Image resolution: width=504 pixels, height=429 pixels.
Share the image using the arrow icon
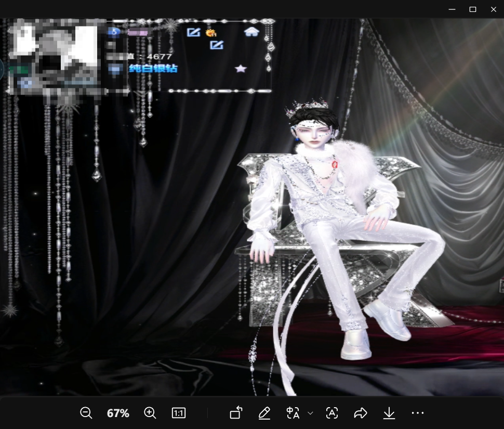coord(361,413)
